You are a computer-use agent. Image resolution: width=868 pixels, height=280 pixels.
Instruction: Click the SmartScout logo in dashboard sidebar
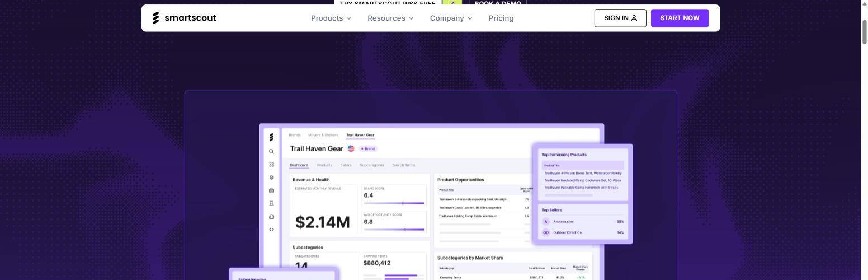pyautogui.click(x=272, y=137)
